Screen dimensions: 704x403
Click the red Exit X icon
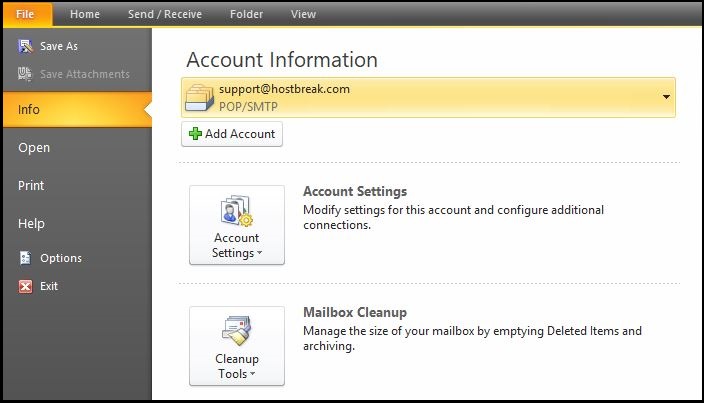25,286
